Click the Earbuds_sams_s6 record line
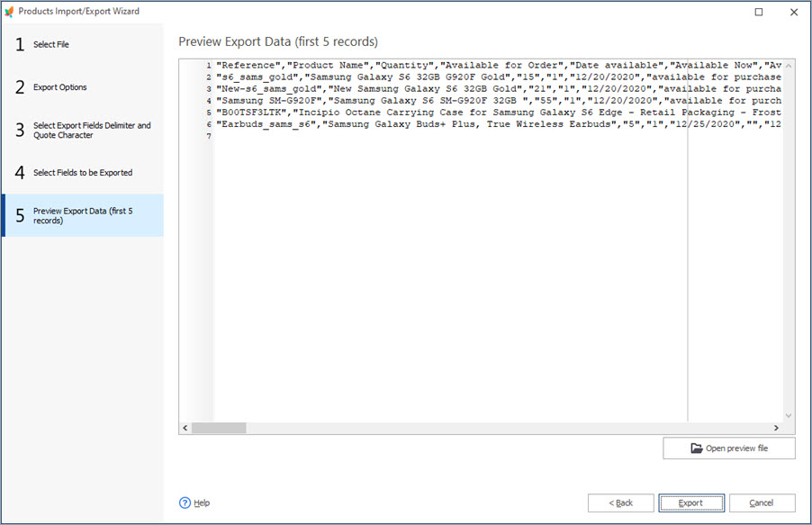 (x=450, y=124)
